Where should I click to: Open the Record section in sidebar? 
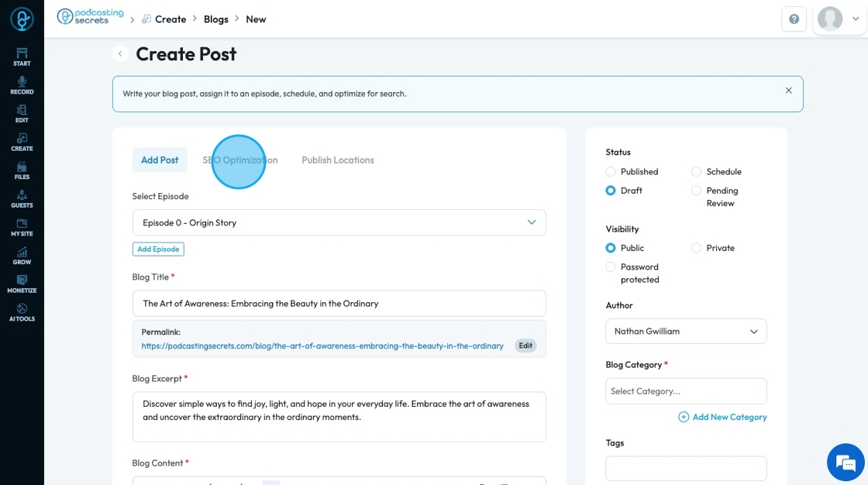tap(22, 85)
